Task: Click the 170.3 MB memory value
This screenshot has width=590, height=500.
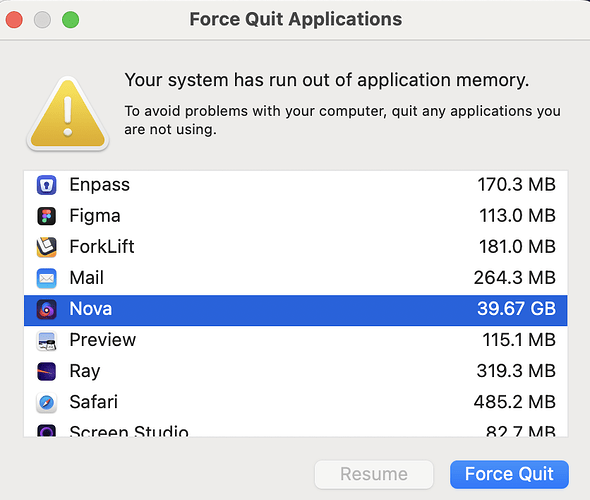Action: [x=517, y=185]
